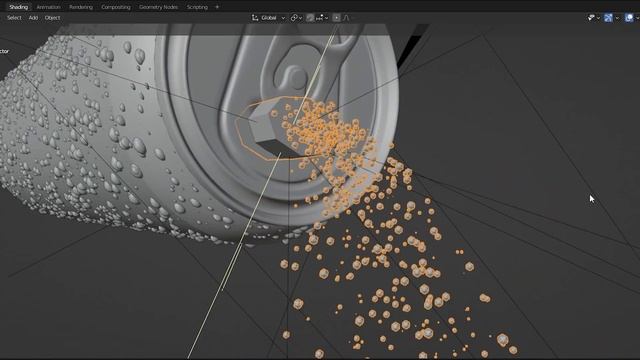Toggle the viewport overlays button

tap(629, 18)
